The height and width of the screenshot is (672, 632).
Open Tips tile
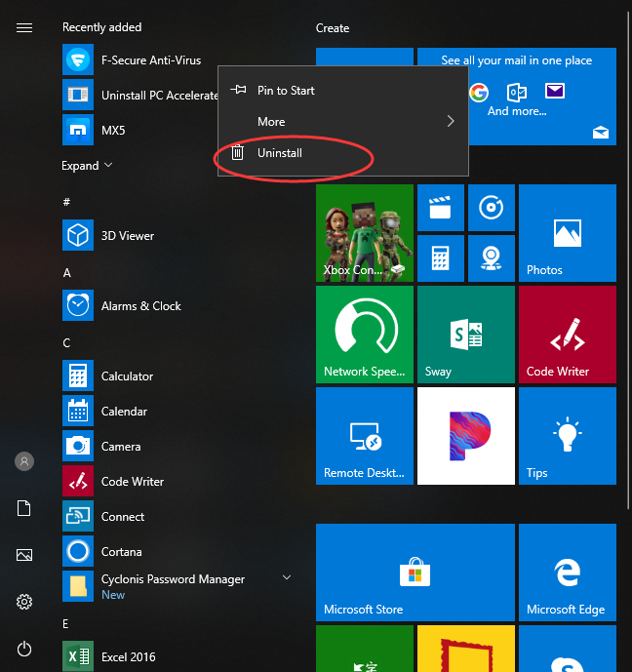pos(568,436)
